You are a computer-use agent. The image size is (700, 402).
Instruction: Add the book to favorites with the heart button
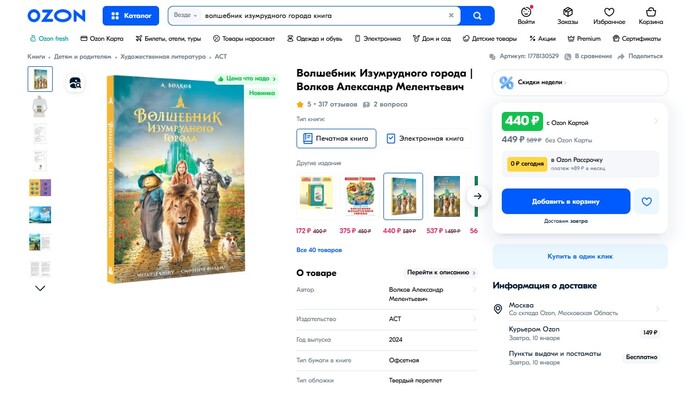pyautogui.click(x=646, y=201)
